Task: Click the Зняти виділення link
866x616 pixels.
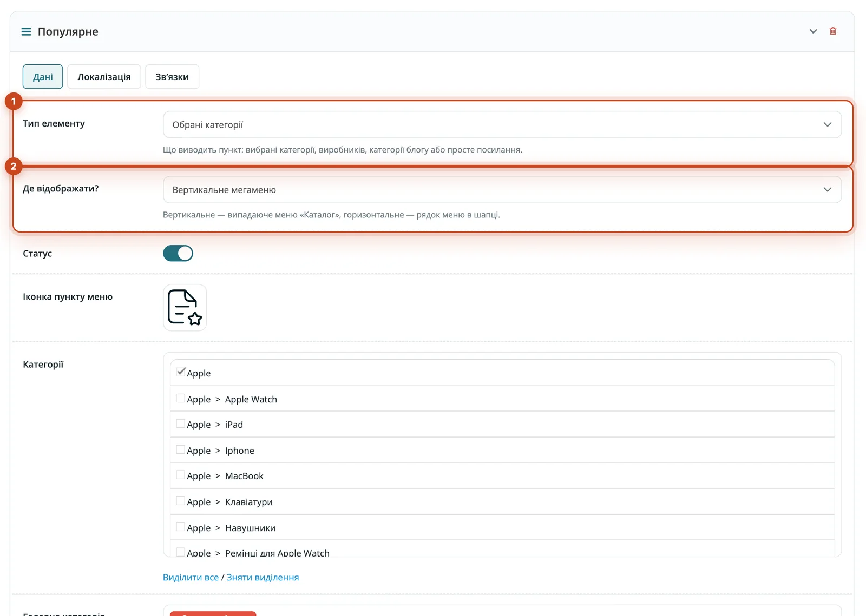Action: click(x=263, y=578)
